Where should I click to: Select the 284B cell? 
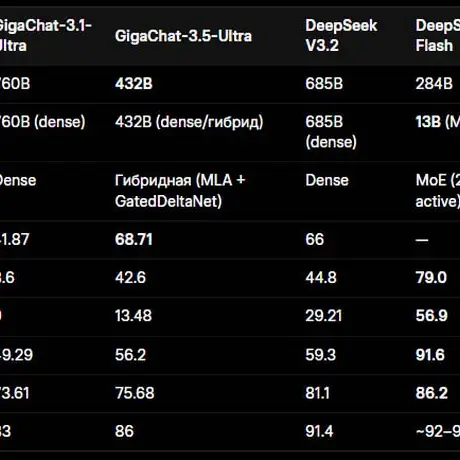pyautogui.click(x=434, y=84)
